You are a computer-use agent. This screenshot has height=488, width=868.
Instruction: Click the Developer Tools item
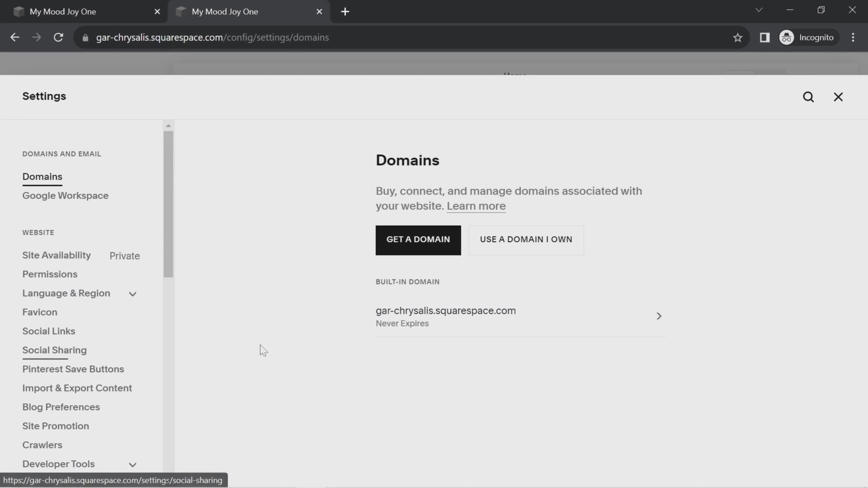59,464
